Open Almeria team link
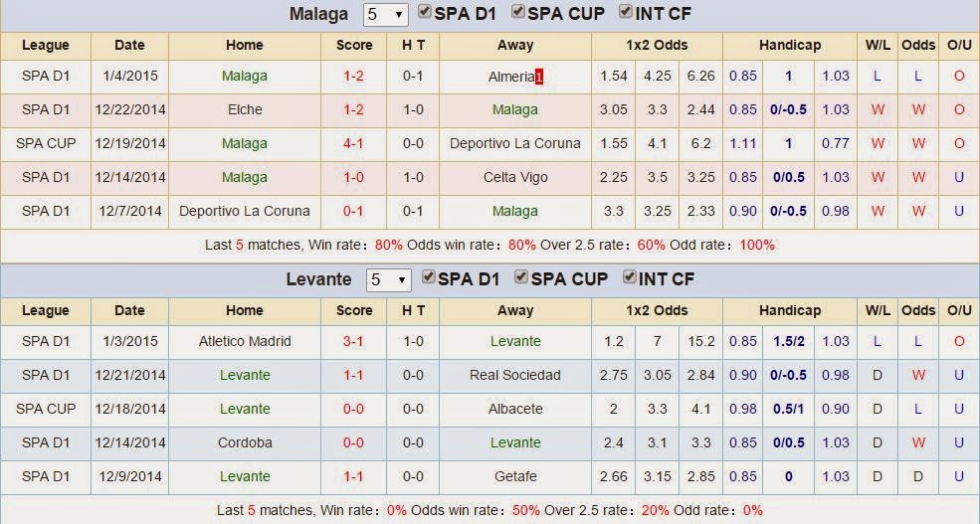Screen dimensions: 980x524 (511, 77)
